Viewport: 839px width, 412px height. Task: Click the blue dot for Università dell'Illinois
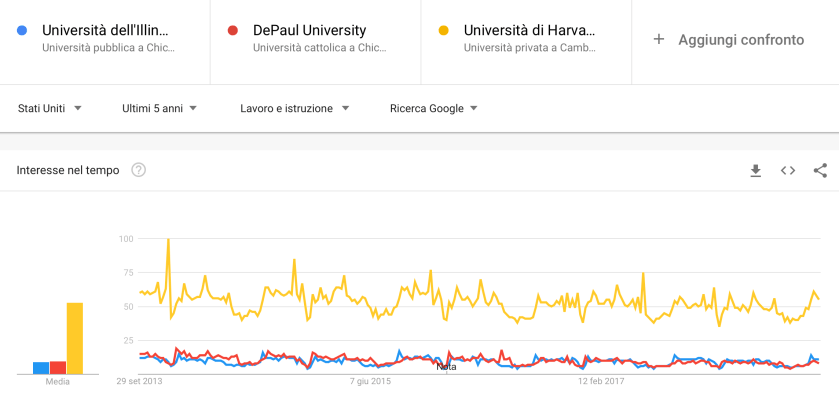pos(22,30)
